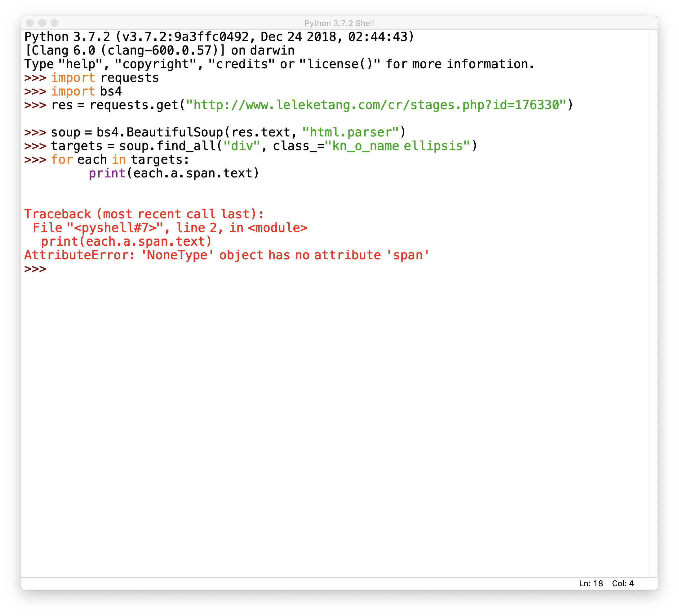Click the 'Ln: 18' status indicator
Screen dimensions: 679x616
click(591, 584)
